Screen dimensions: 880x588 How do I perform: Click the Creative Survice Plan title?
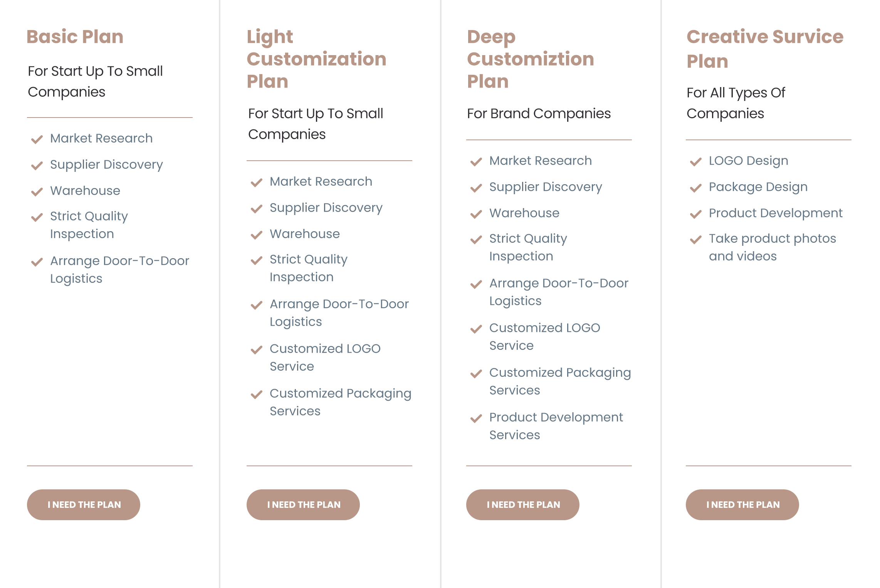(765, 49)
